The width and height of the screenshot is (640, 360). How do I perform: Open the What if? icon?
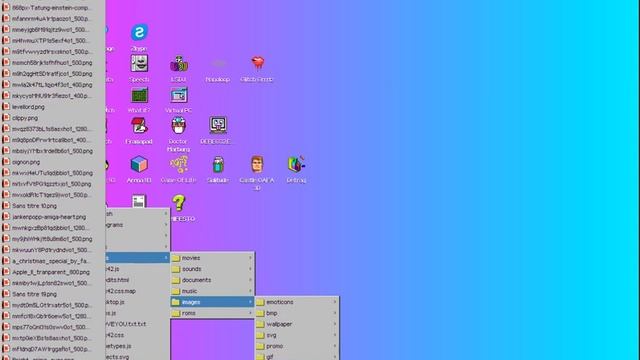(x=139, y=95)
